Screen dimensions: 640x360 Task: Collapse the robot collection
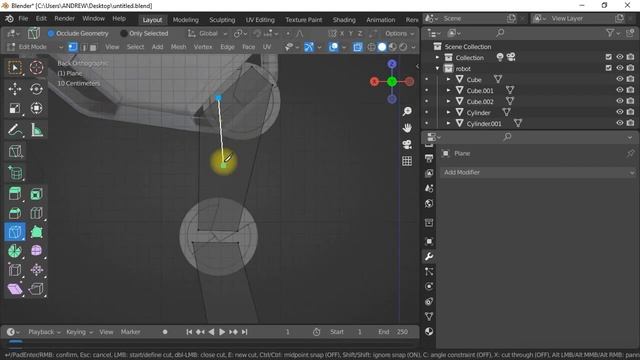coord(437,68)
